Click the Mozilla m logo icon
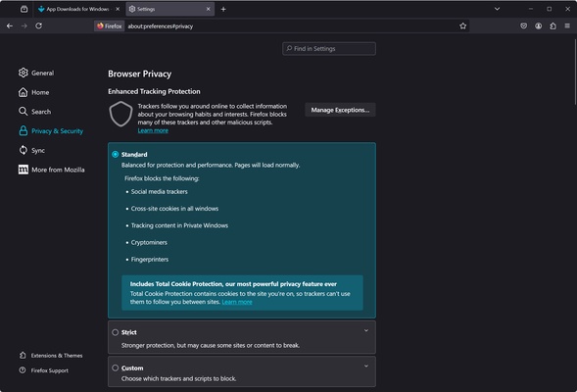 click(24, 170)
